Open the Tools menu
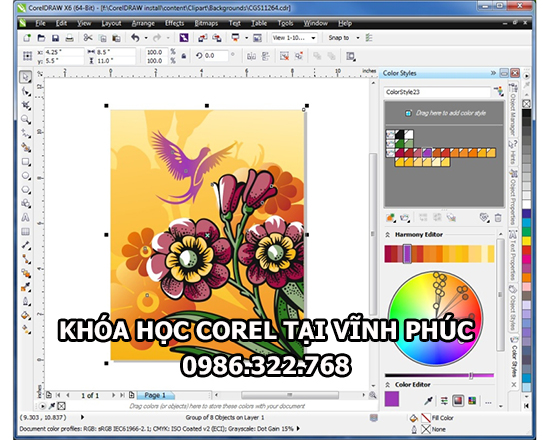This screenshot has height=440, width=550. (285, 23)
